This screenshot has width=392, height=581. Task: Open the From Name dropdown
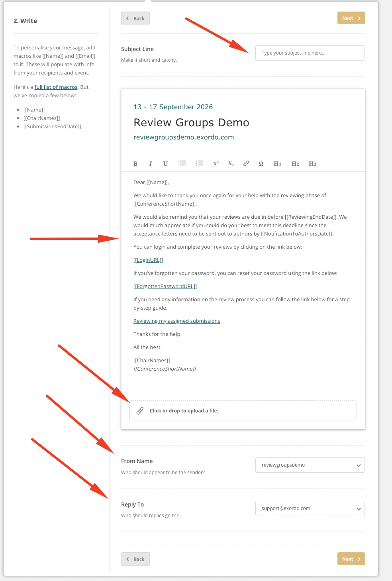click(x=310, y=465)
